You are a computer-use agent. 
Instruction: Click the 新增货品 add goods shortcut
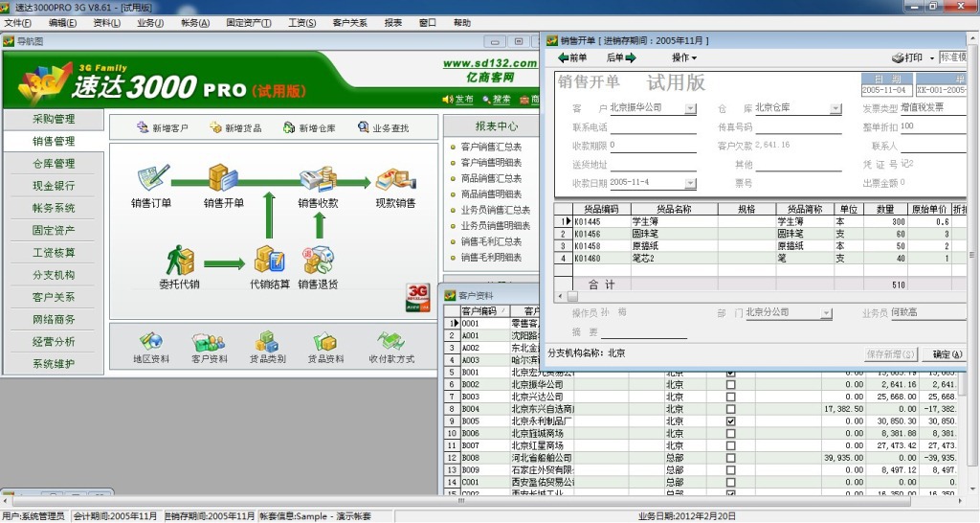click(235, 127)
